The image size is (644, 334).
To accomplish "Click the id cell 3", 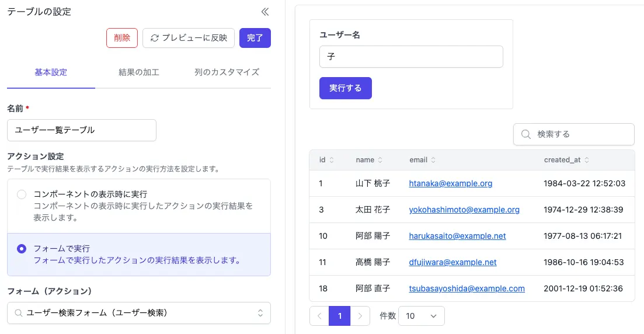I will (321, 210).
